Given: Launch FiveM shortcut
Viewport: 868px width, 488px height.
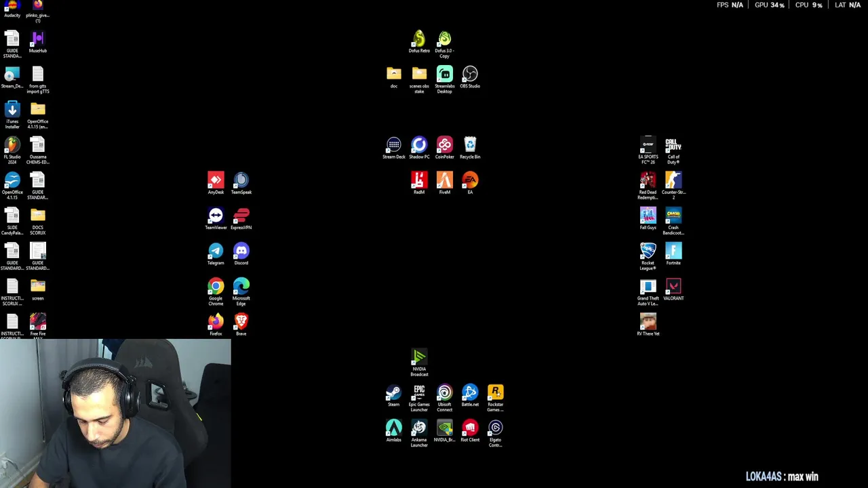Looking at the screenshot, I should [445, 183].
